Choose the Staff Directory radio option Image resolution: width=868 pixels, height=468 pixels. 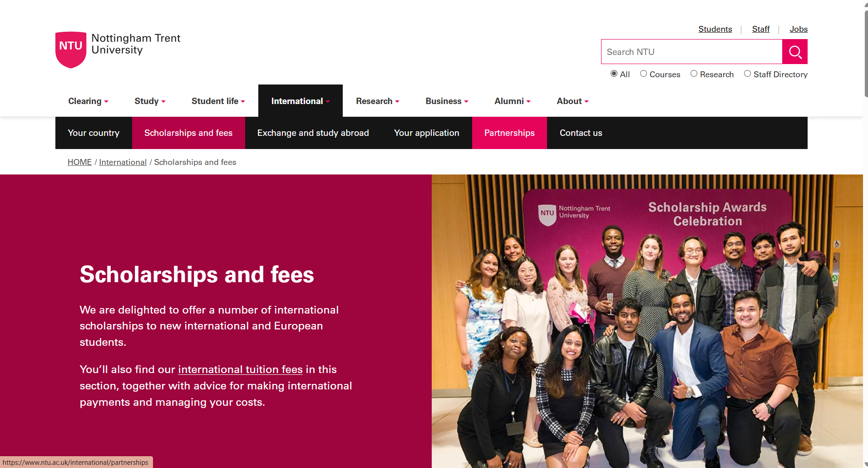(x=747, y=74)
